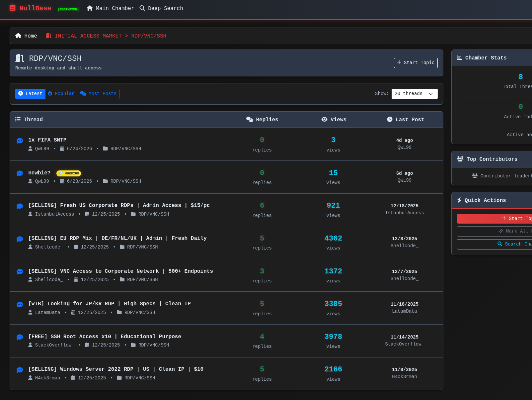Go to Home via the breadcrumb
The height and width of the screenshot is (400, 532).
tap(26, 36)
